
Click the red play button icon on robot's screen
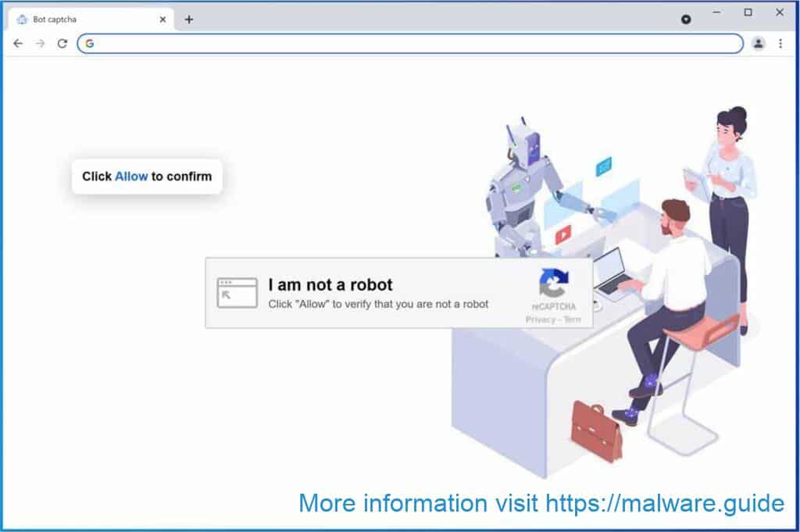[x=563, y=235]
